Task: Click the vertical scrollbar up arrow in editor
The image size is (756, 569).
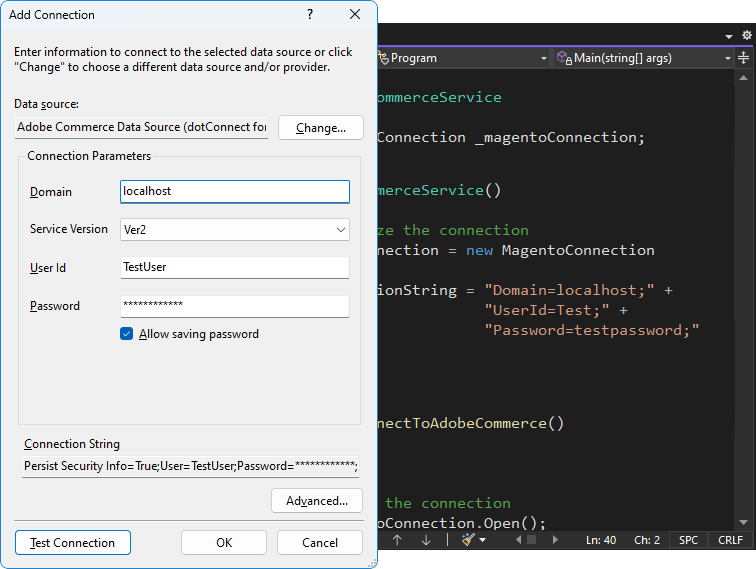Action: tap(743, 77)
